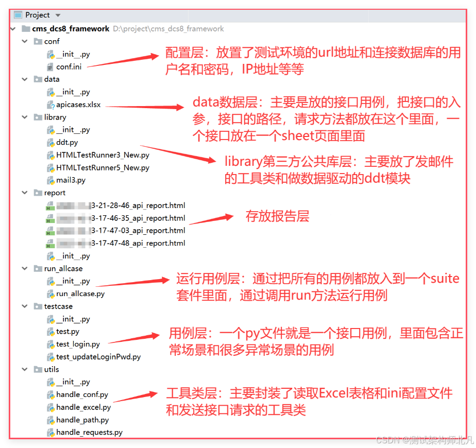
Task: Select the conf.ini file name
Action: click(x=69, y=67)
